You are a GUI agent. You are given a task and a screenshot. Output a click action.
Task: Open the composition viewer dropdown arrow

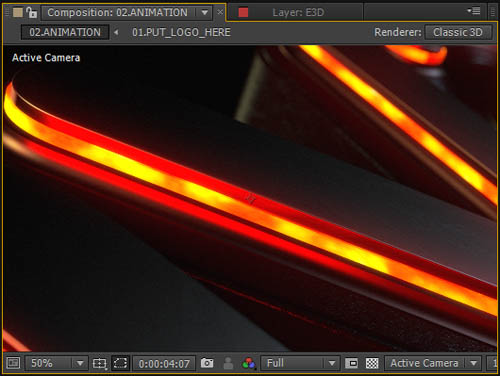pyautogui.click(x=205, y=13)
